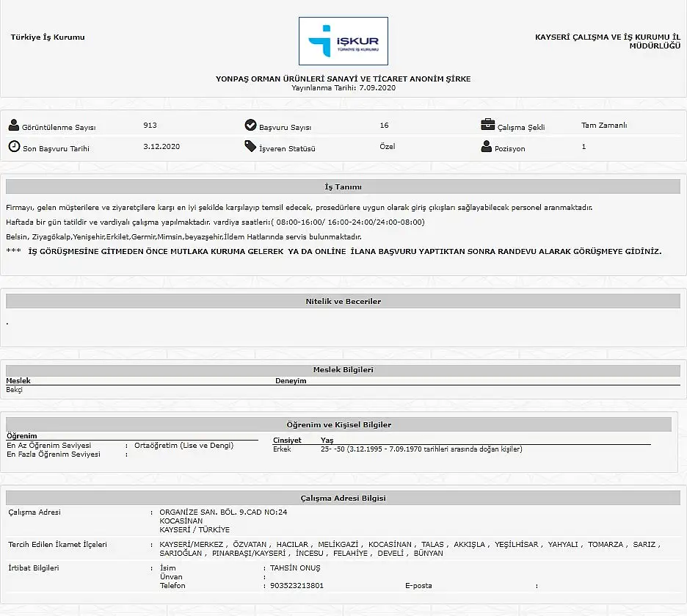Click the briefcase icon beside Çalışma Şekli
The height and width of the screenshot is (616, 687).
(x=487, y=125)
